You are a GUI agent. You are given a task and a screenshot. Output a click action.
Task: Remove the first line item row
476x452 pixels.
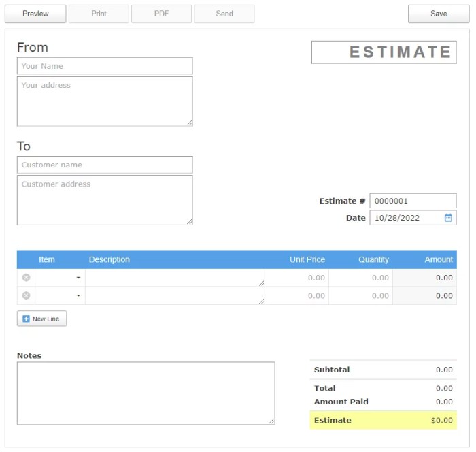(26, 278)
